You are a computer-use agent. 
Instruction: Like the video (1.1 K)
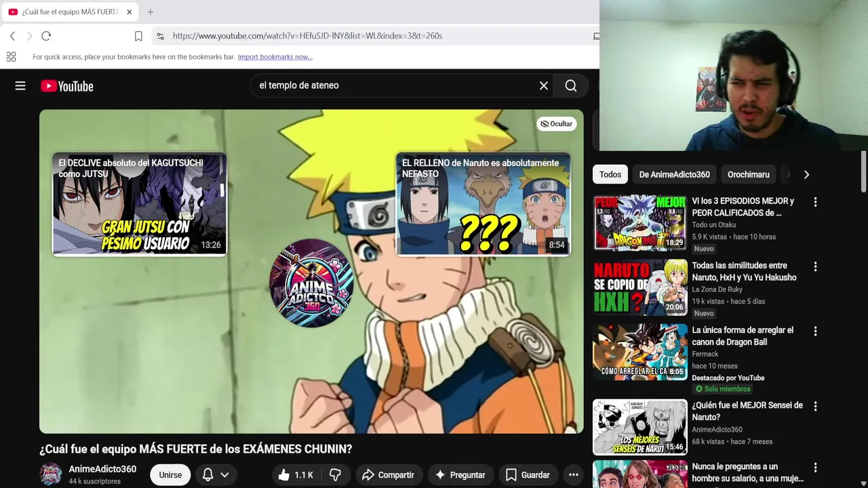click(295, 475)
